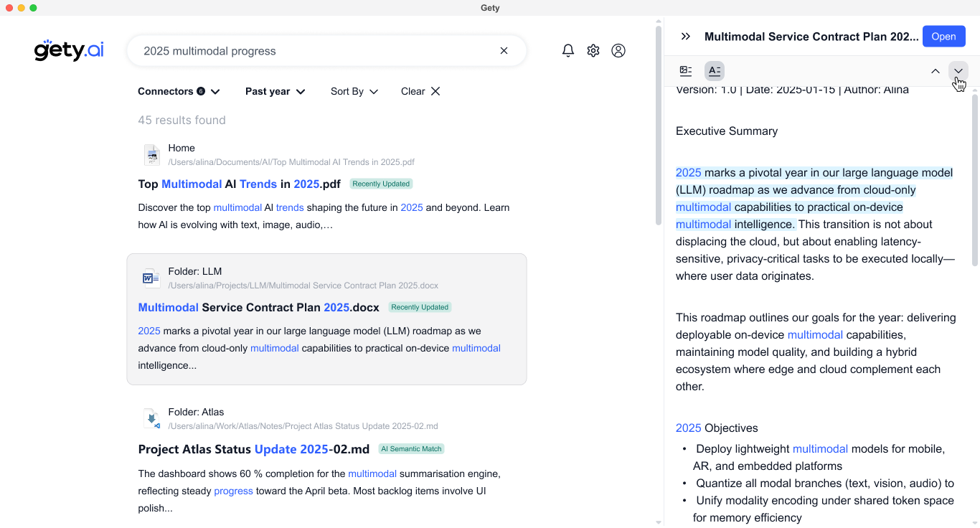This screenshot has height=528, width=980.
Task: Click the PDF icon for Top Multimodal AI Trends
Action: 152,154
